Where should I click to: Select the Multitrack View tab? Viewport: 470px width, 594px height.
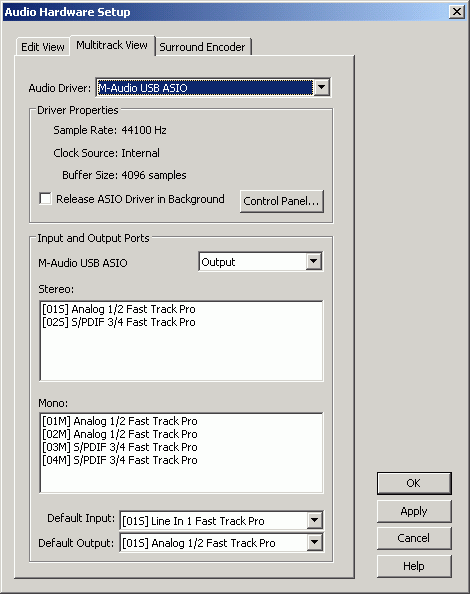pyautogui.click(x=112, y=45)
